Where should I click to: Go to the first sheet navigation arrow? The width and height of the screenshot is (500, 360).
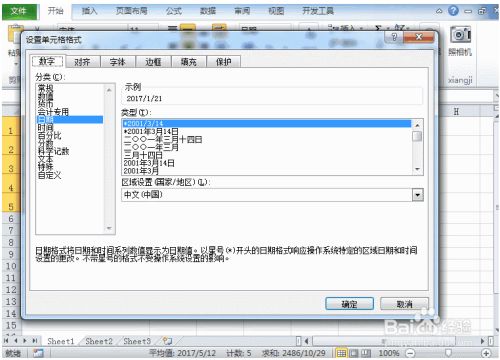click(x=6, y=341)
